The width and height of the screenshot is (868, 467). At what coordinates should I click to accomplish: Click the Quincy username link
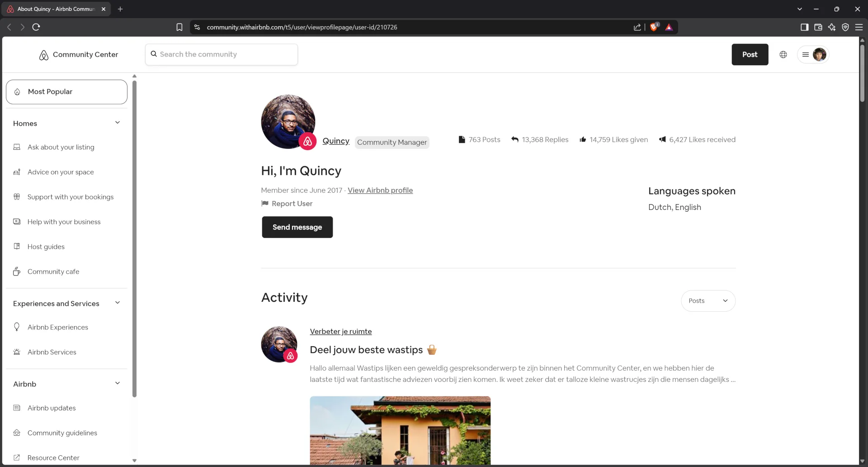pyautogui.click(x=336, y=141)
